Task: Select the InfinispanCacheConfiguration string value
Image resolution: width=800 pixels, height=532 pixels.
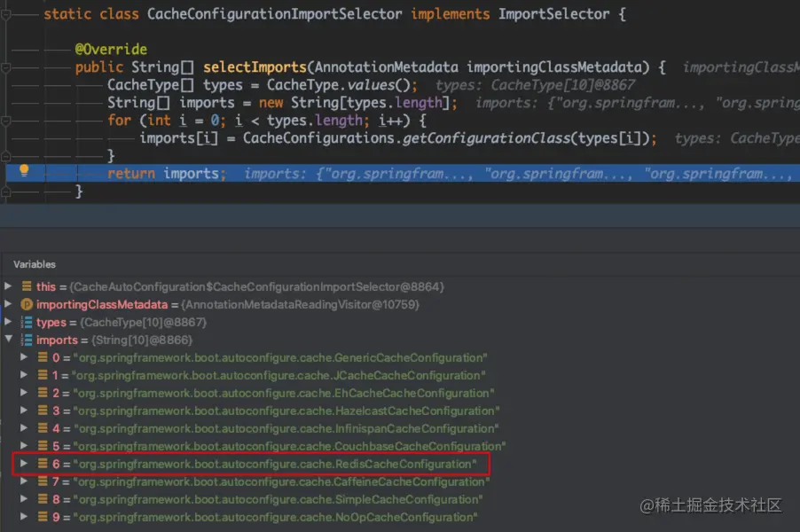Action: pyautogui.click(x=286, y=428)
